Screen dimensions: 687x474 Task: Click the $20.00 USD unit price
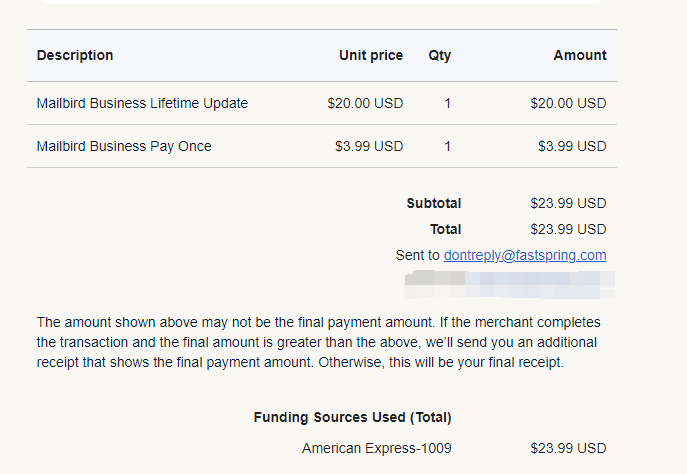[x=365, y=103]
